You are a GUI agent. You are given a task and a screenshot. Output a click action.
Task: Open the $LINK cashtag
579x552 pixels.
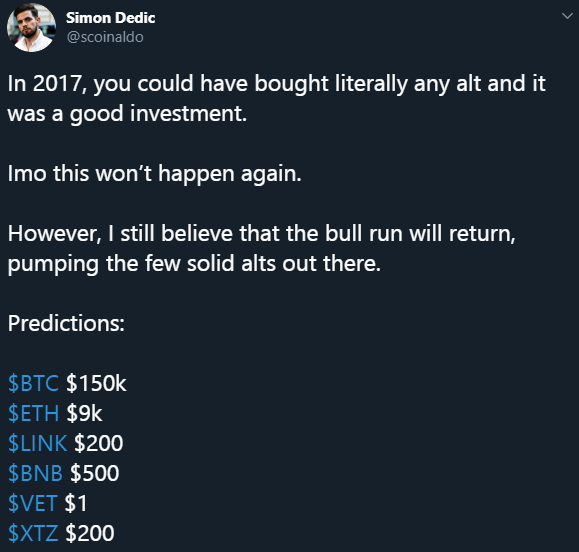pos(37,443)
